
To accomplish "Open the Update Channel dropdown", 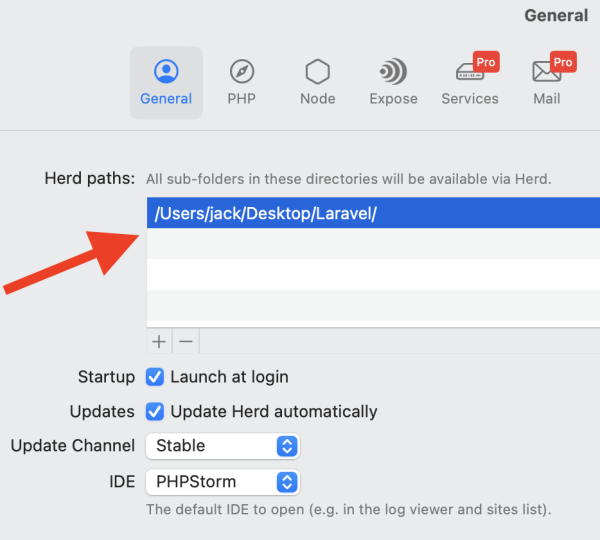I will point(222,446).
